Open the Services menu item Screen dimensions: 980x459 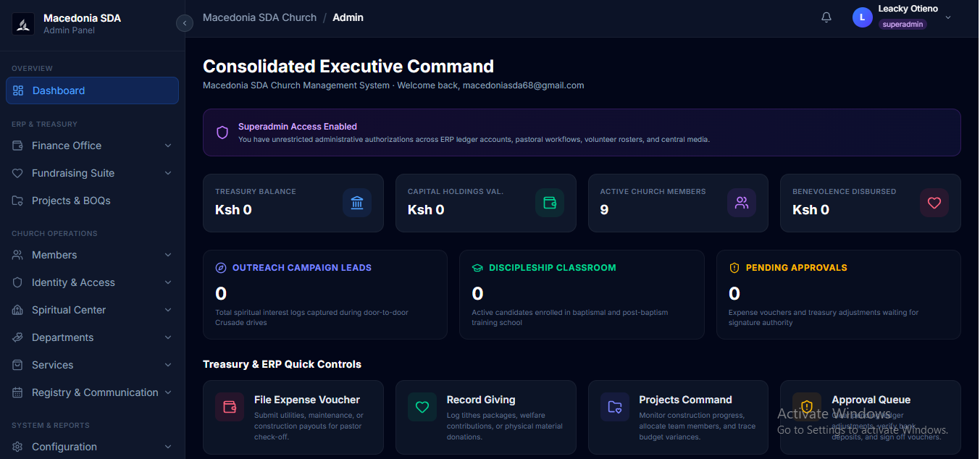tap(92, 365)
